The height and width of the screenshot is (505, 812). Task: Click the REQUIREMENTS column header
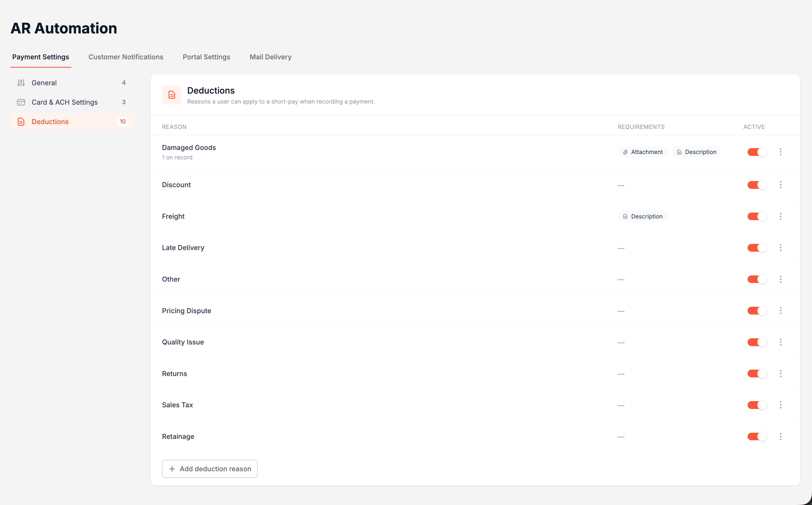(x=641, y=127)
